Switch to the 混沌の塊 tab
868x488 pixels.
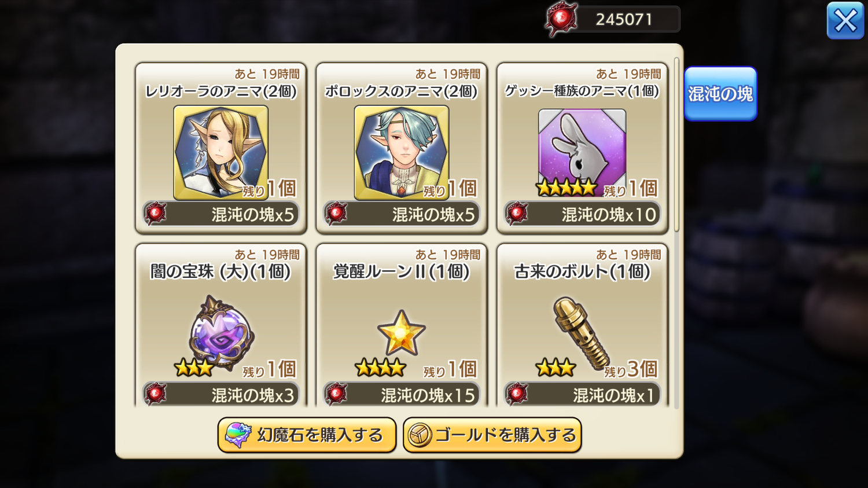720,94
